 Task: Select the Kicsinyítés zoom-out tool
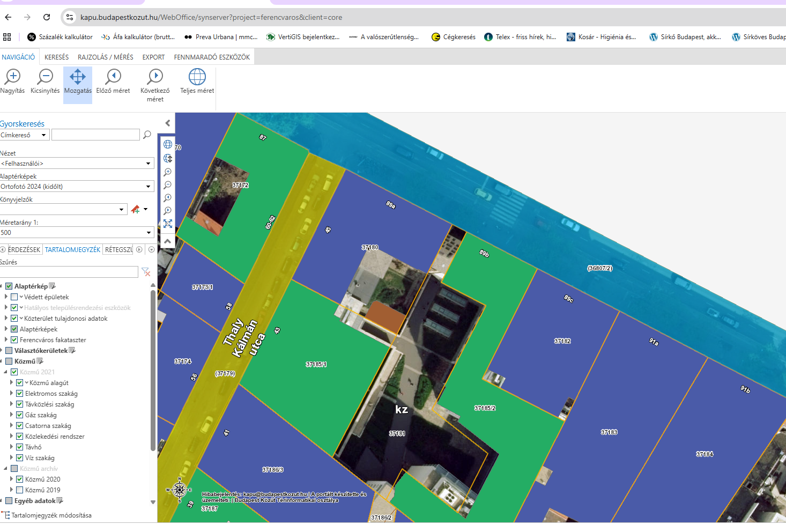pyautogui.click(x=45, y=82)
